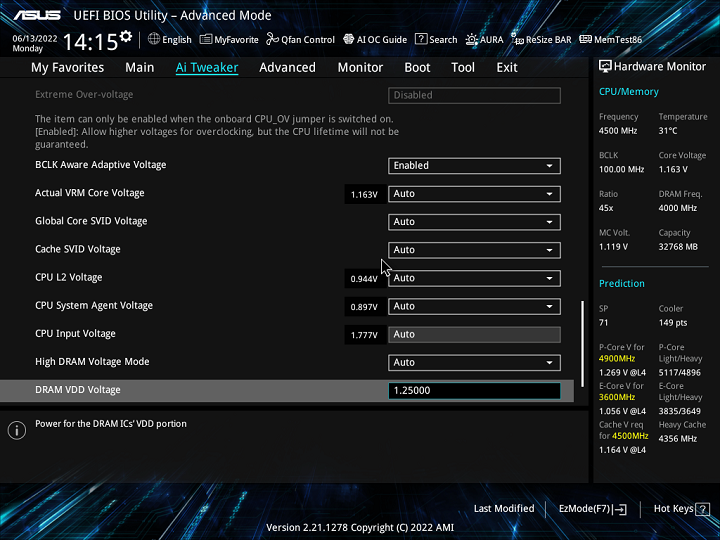Click the Search toolbar item
Viewport: 720px width, 540px height.
pos(436,40)
